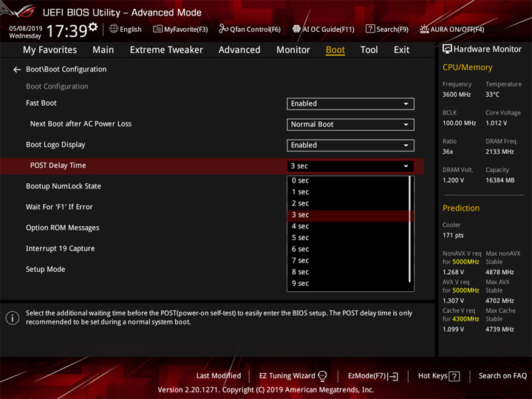Click the EZ Tuning Wizard bulb icon
532x399 pixels.
(322, 375)
